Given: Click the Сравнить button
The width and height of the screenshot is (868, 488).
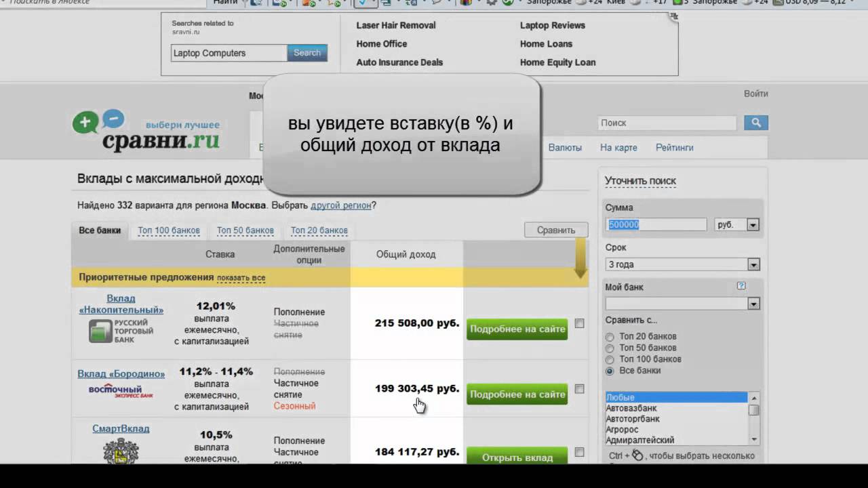Looking at the screenshot, I should pos(556,230).
